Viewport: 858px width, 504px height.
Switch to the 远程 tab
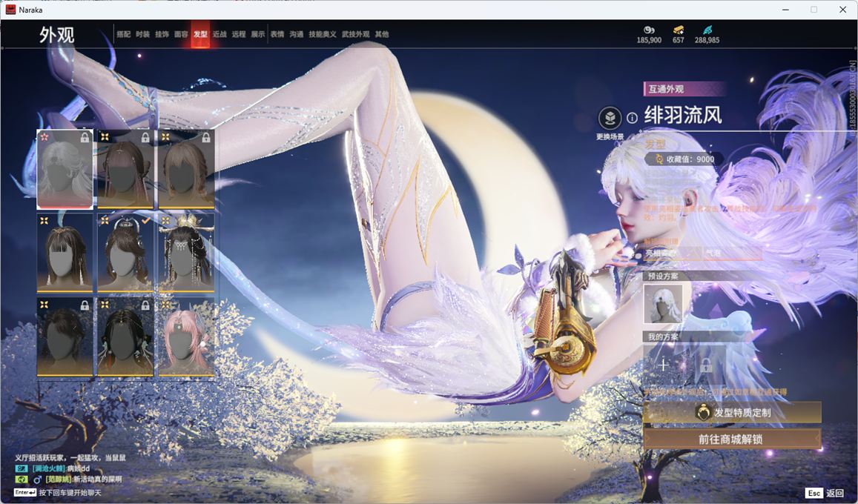pos(239,34)
